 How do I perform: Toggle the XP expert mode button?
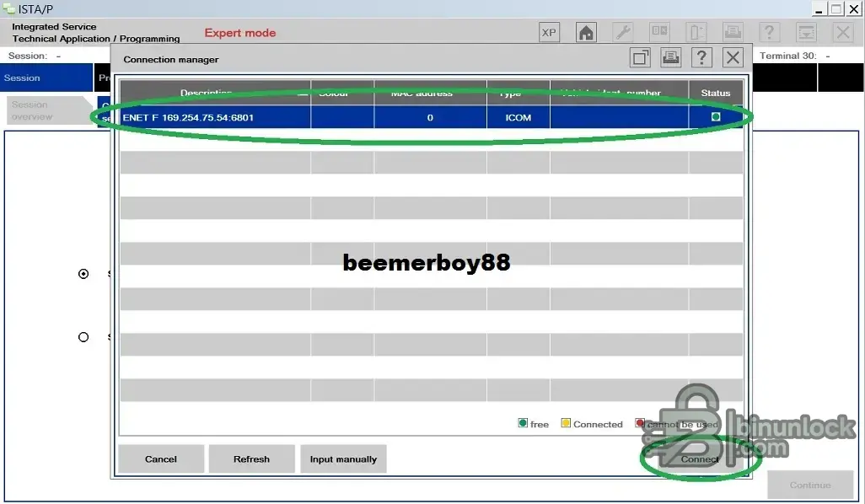[548, 33]
